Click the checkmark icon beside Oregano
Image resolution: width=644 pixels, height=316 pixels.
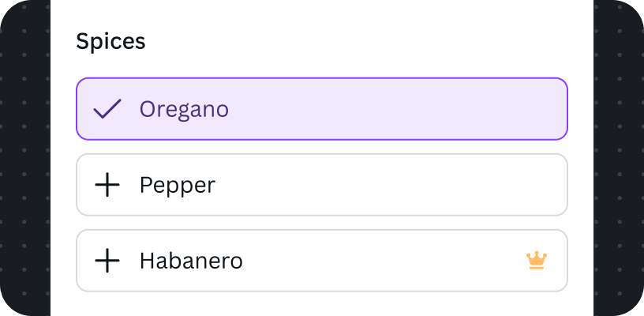coord(107,109)
